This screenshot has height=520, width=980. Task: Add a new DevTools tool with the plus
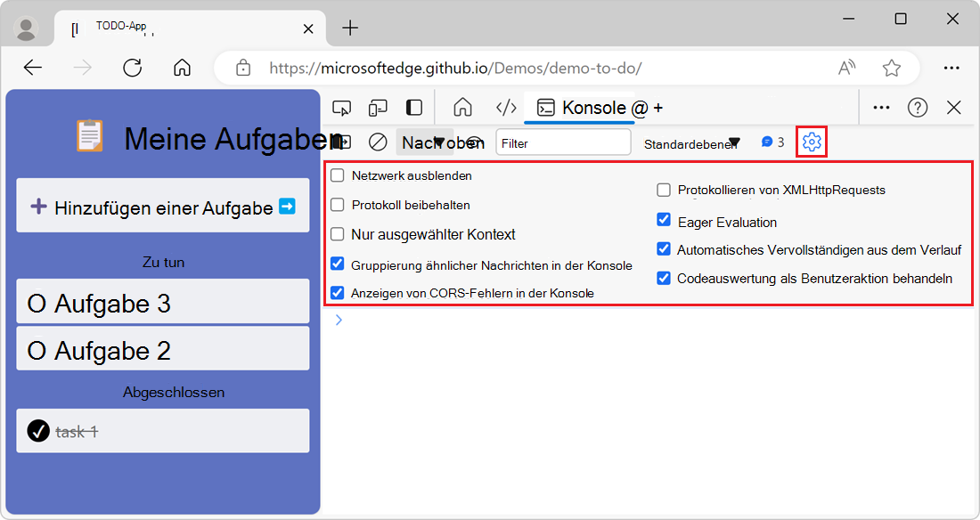point(657,107)
